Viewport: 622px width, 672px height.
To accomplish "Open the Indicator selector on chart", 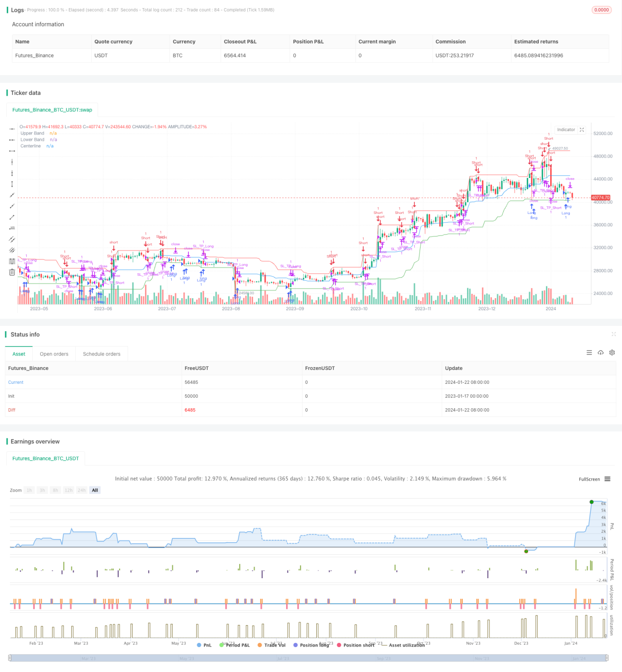I will (x=566, y=130).
